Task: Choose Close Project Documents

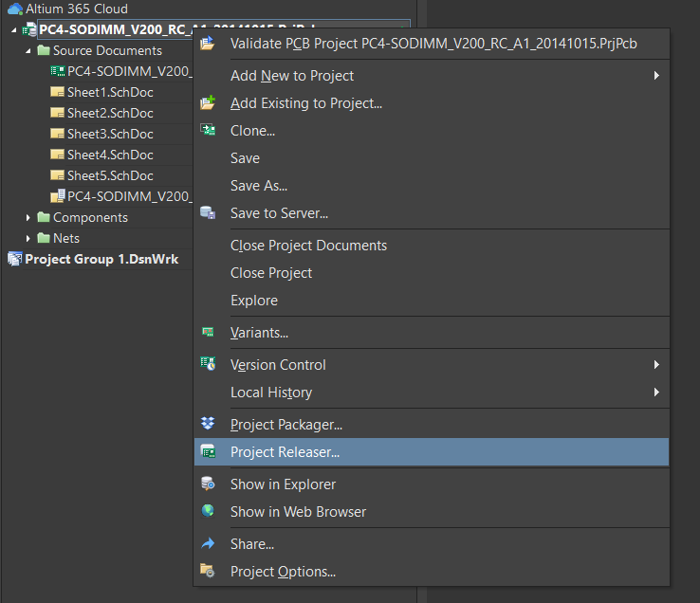Action: [x=432, y=245]
